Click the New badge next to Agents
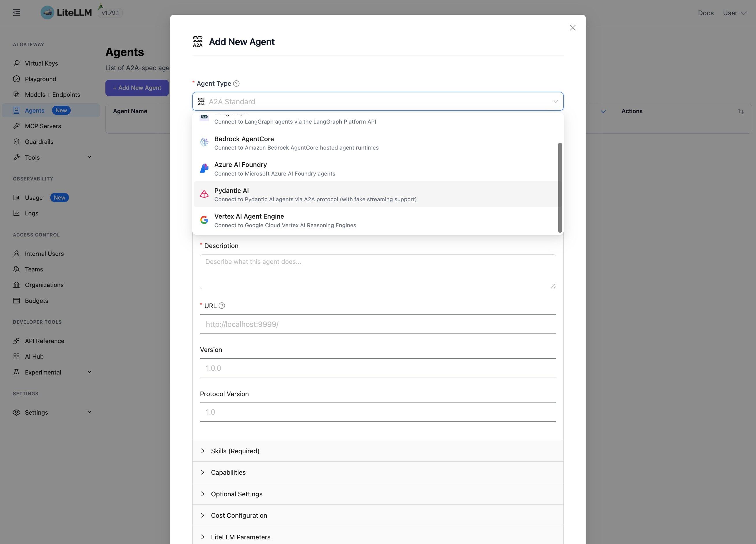756x544 pixels. (x=61, y=110)
